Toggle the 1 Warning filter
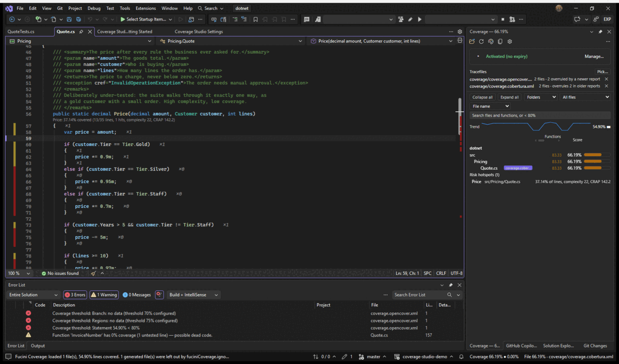 pyautogui.click(x=104, y=295)
